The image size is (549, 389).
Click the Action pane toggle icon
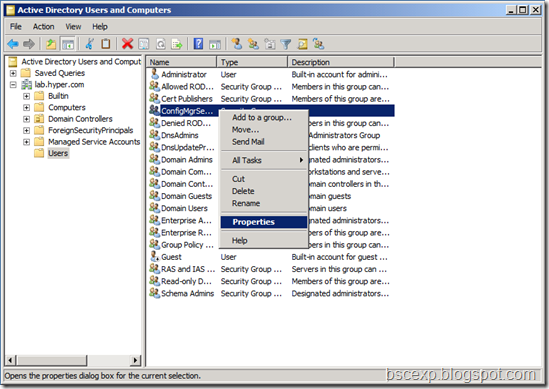tap(215, 44)
